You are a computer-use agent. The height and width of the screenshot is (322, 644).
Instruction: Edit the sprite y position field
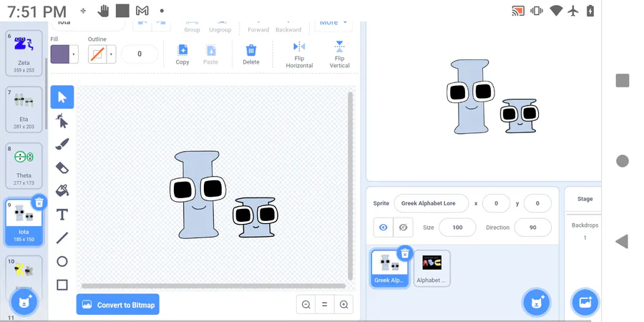(537, 203)
